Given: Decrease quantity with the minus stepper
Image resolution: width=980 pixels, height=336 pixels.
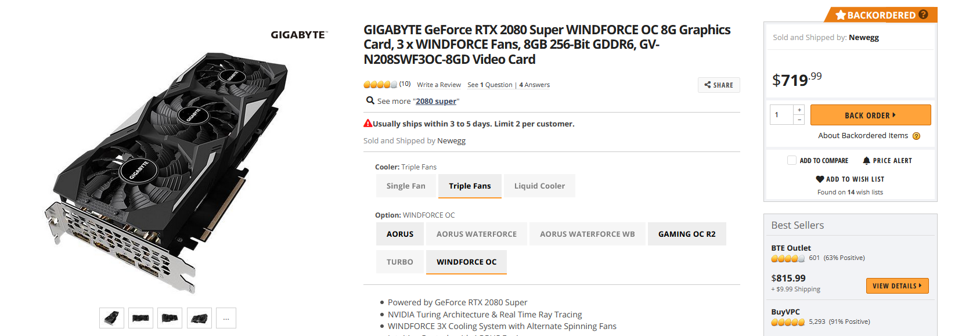Looking at the screenshot, I should pos(799,120).
